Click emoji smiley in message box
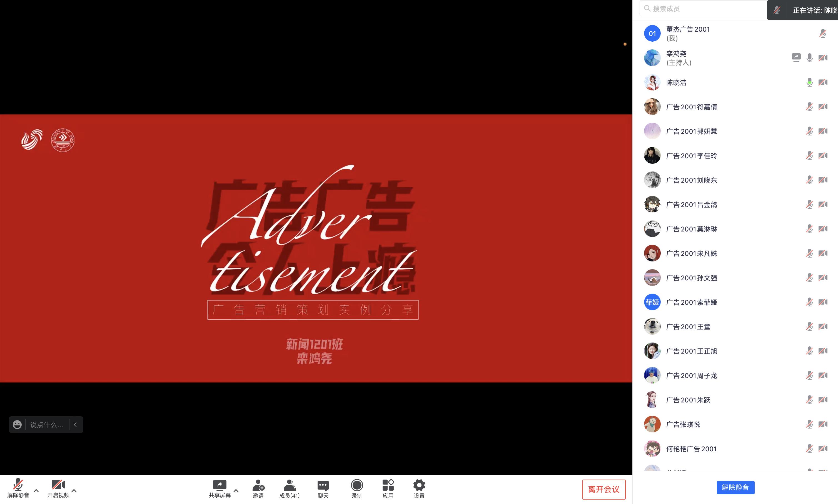Image resolution: width=838 pixels, height=504 pixels. [17, 425]
